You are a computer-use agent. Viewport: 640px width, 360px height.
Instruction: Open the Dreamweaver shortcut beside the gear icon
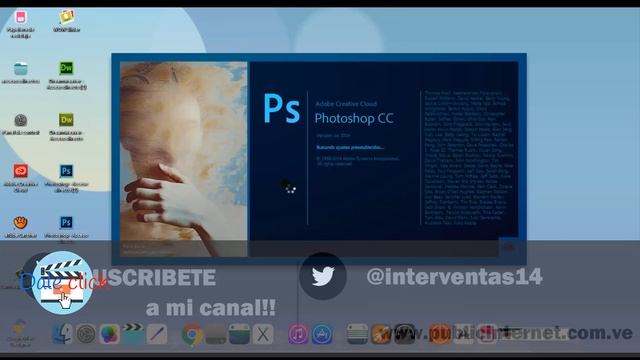[x=66, y=120]
